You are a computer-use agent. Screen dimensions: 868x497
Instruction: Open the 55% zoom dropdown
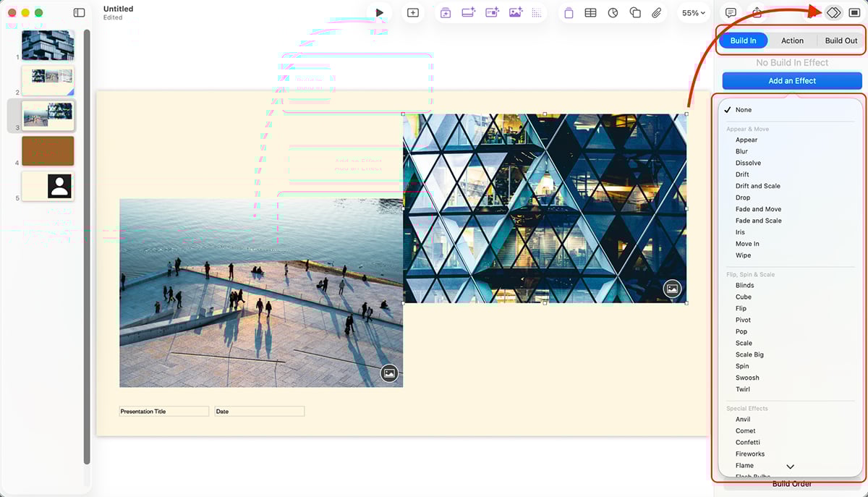click(x=692, y=12)
